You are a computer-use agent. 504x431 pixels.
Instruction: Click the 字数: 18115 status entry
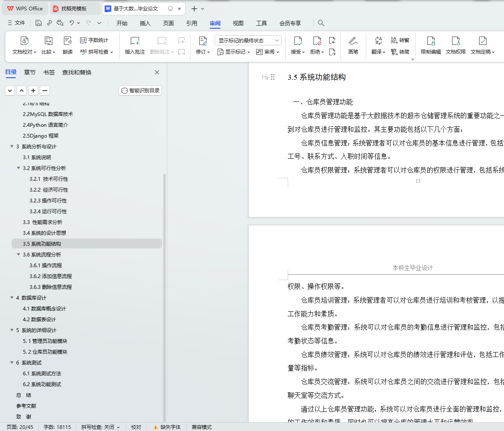coord(57,427)
